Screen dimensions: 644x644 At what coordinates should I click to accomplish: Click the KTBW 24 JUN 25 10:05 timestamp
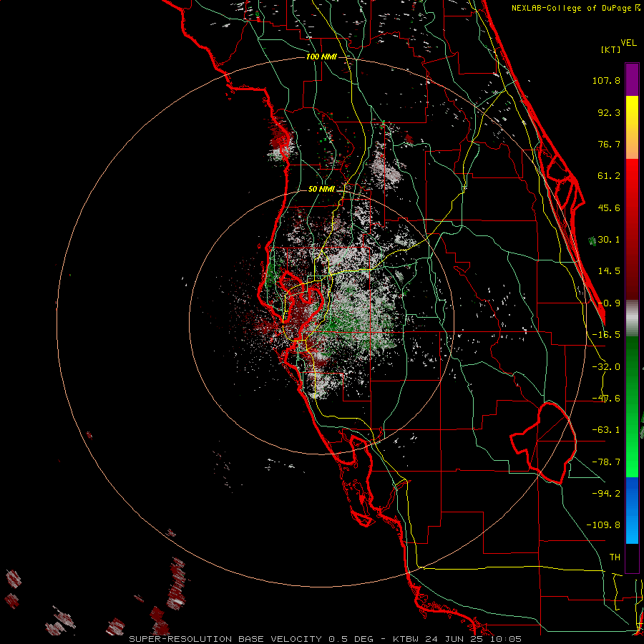click(457, 639)
